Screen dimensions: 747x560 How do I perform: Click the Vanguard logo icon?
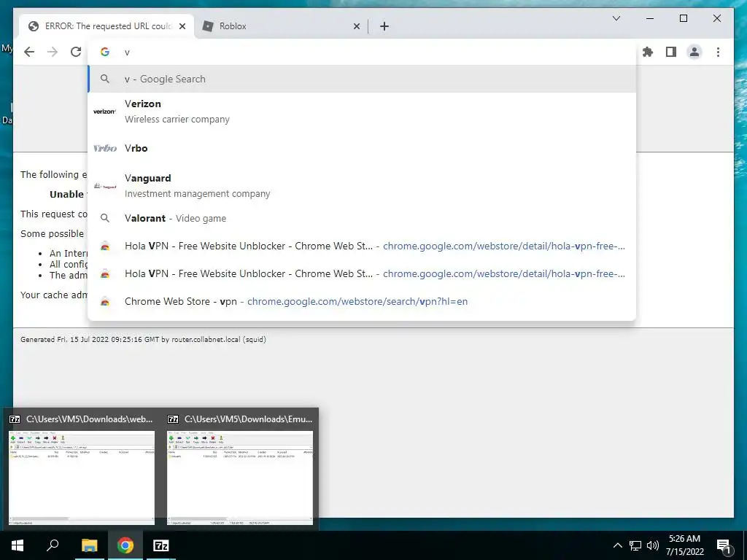pos(105,186)
